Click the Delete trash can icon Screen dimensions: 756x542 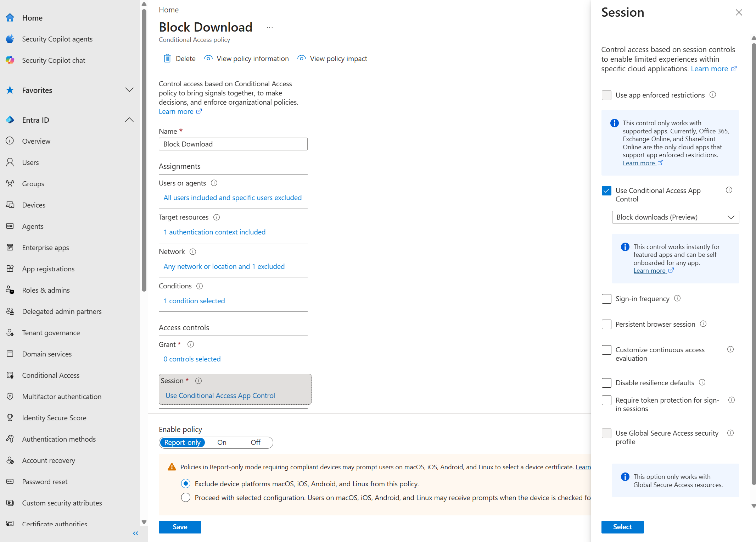coord(167,59)
